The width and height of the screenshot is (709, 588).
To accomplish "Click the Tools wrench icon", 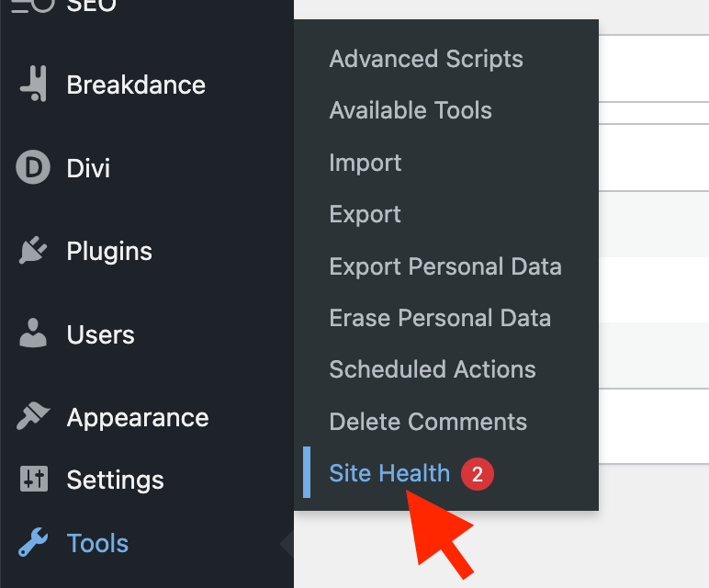I will 33,543.
